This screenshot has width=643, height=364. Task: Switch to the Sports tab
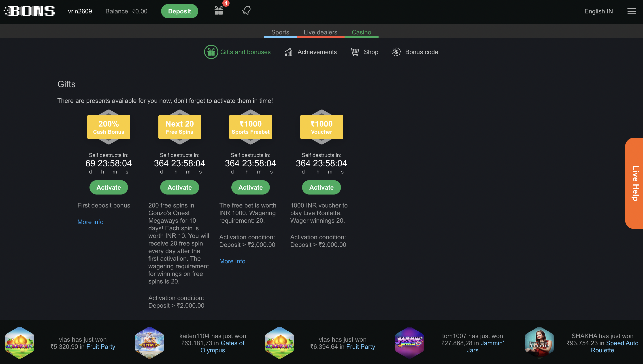pos(280,32)
